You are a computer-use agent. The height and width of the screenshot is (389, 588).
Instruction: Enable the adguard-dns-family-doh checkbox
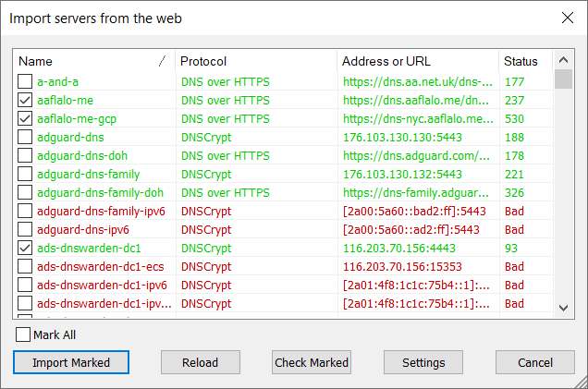(24, 192)
